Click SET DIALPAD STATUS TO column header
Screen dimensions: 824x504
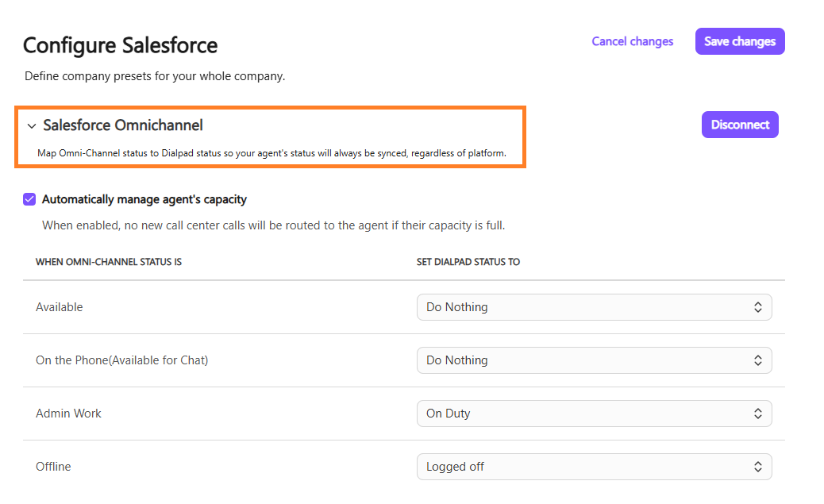point(468,262)
